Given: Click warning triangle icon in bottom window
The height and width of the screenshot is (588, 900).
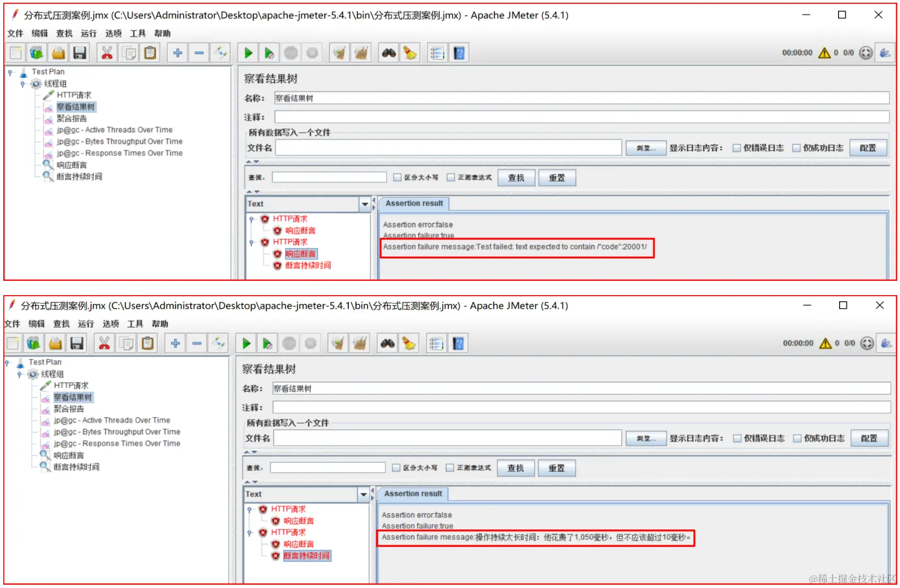Looking at the screenshot, I should pyautogui.click(x=825, y=343).
